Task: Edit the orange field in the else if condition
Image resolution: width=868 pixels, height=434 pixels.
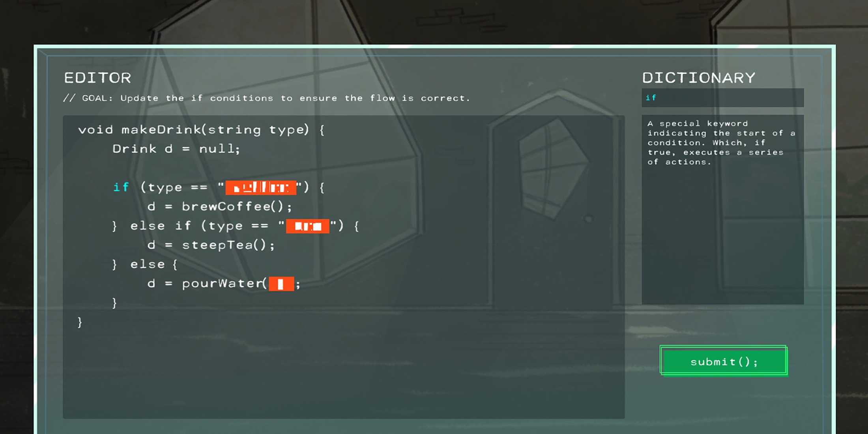Action: click(x=307, y=226)
